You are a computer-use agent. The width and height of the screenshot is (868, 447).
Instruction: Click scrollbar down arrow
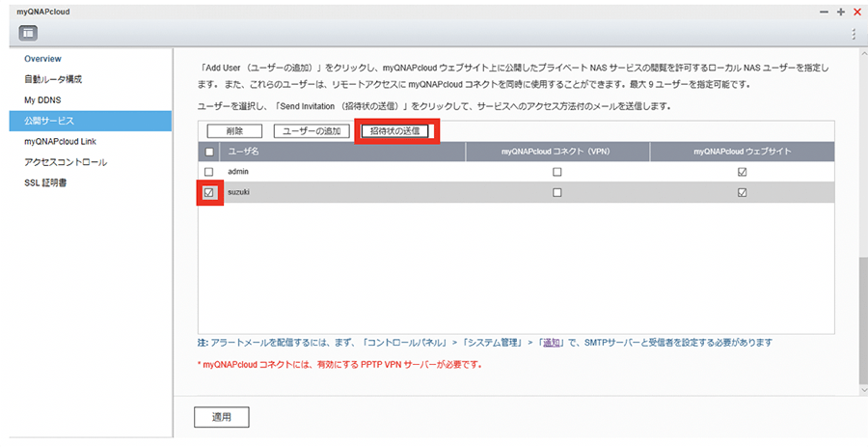[863, 390]
